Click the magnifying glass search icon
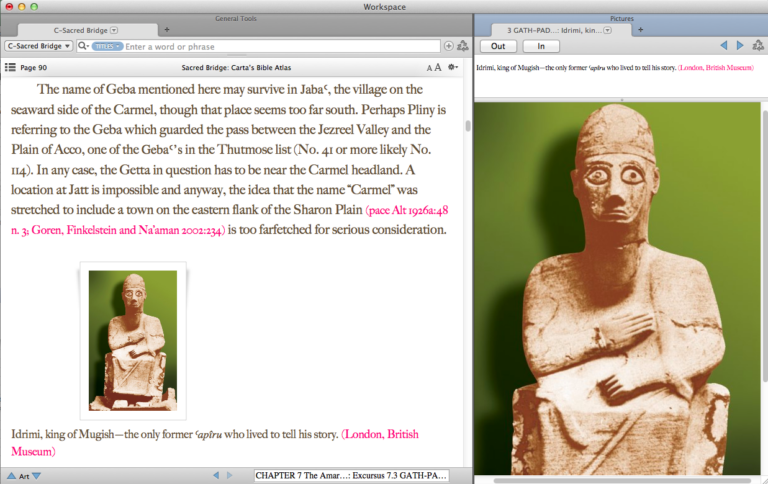 pos(82,46)
